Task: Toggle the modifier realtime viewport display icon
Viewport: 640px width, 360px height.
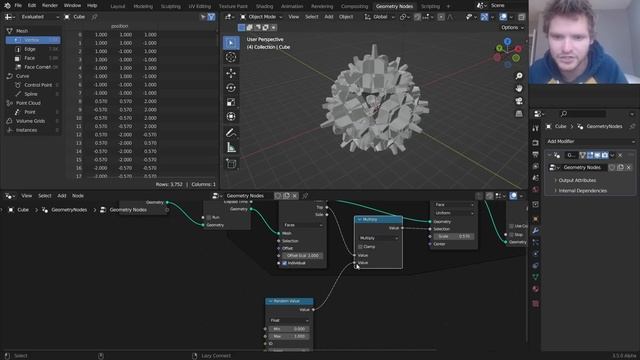Action: [597, 155]
